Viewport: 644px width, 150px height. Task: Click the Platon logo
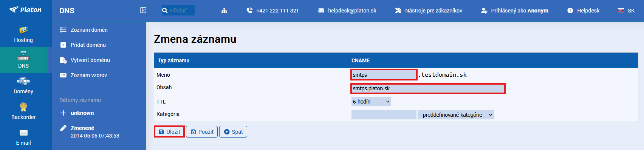tap(25, 9)
